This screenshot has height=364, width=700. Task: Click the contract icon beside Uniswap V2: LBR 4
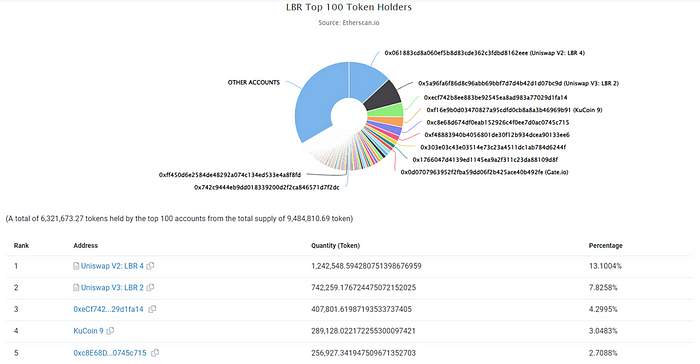pyautogui.click(x=76, y=266)
